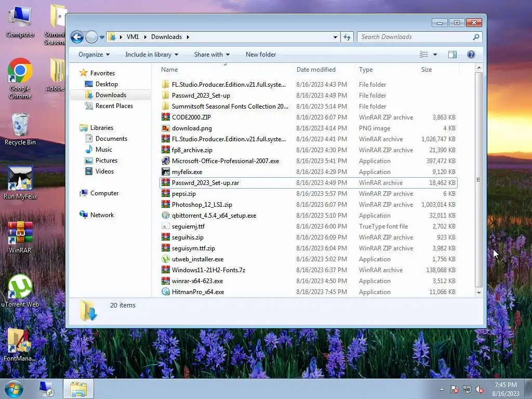The width and height of the screenshot is (532, 399).
Task: Select Photoshop_12_LS1.zip file
Action: (202, 205)
